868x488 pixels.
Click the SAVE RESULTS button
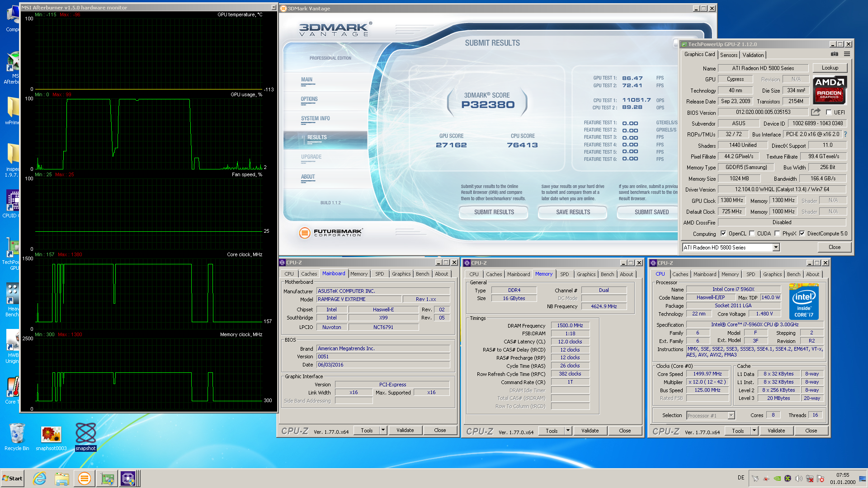(x=573, y=212)
